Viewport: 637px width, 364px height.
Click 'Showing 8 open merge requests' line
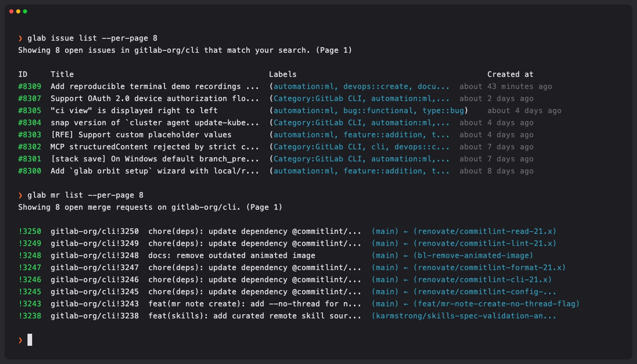pyautogui.click(x=150, y=207)
